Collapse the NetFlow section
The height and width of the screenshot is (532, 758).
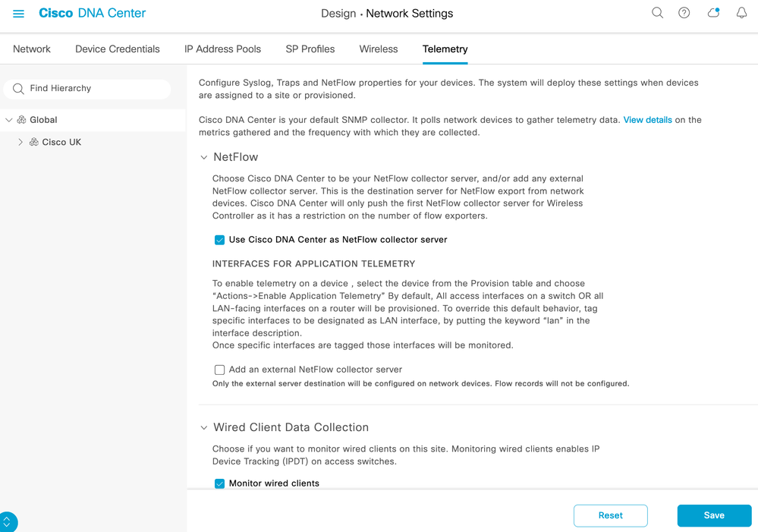204,157
